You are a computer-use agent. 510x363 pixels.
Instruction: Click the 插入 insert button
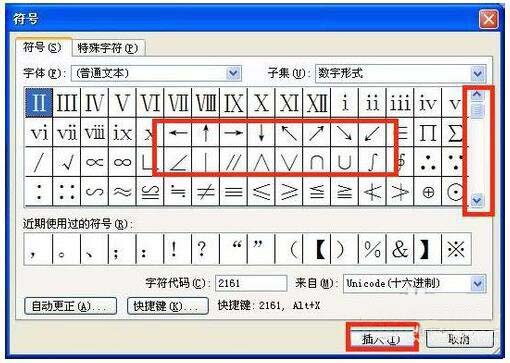pos(381,339)
